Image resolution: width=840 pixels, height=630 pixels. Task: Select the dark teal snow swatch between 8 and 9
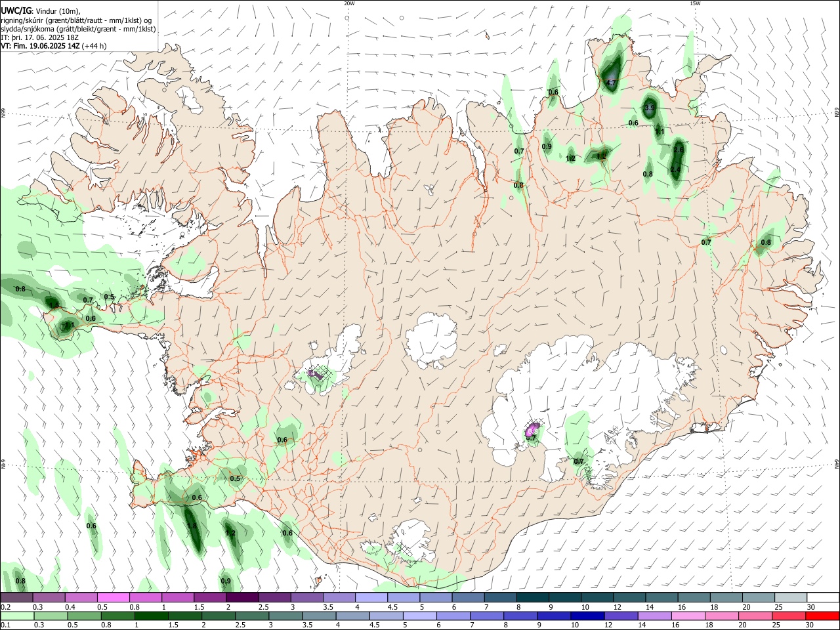click(532, 598)
